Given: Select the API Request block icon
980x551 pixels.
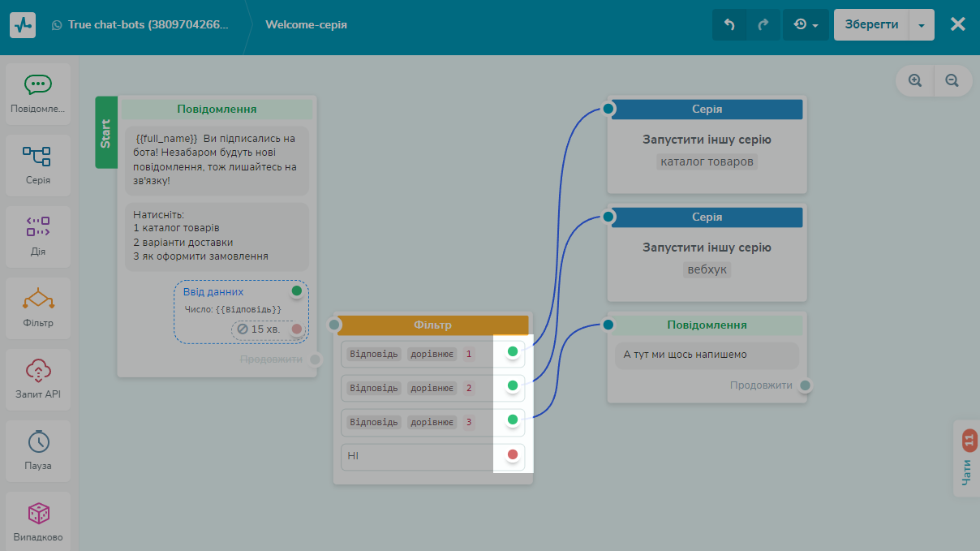Looking at the screenshot, I should pyautogui.click(x=38, y=378).
